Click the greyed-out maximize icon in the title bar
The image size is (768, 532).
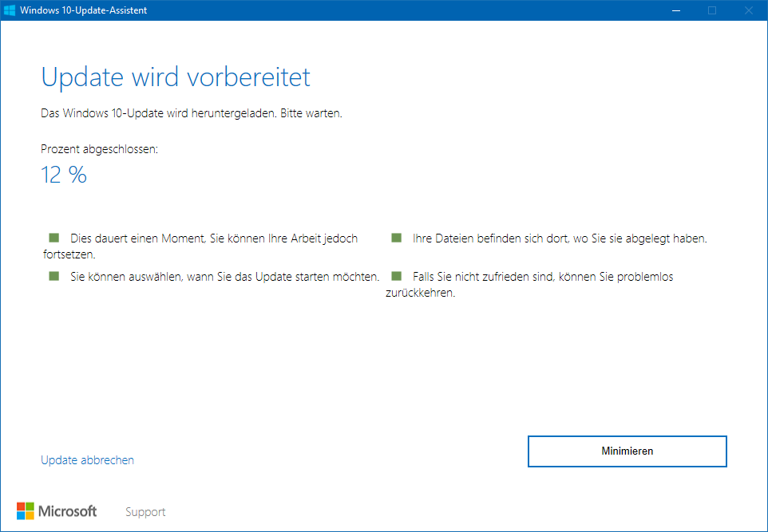point(712,10)
